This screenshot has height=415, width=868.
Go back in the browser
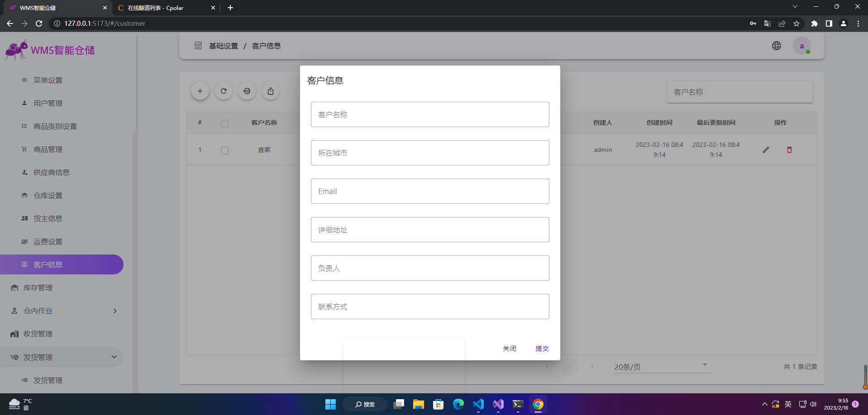[10, 24]
